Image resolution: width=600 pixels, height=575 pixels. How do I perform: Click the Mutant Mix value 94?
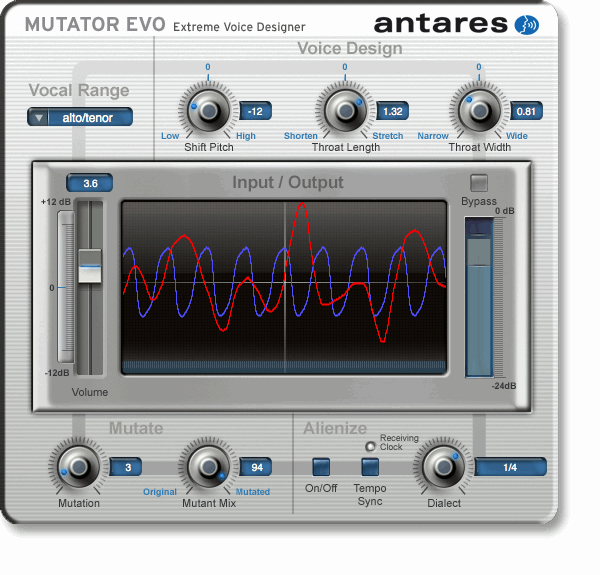click(x=256, y=467)
